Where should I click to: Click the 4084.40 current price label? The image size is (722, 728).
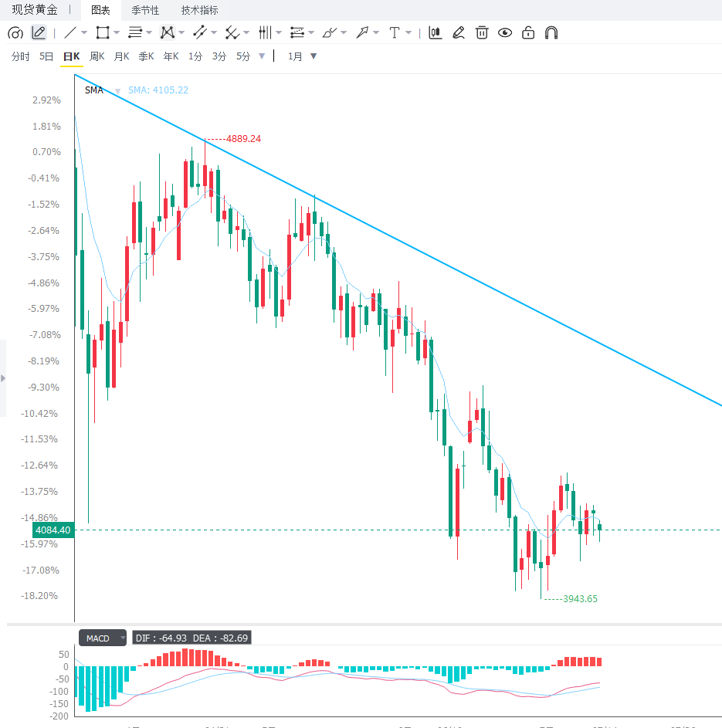coord(53,530)
